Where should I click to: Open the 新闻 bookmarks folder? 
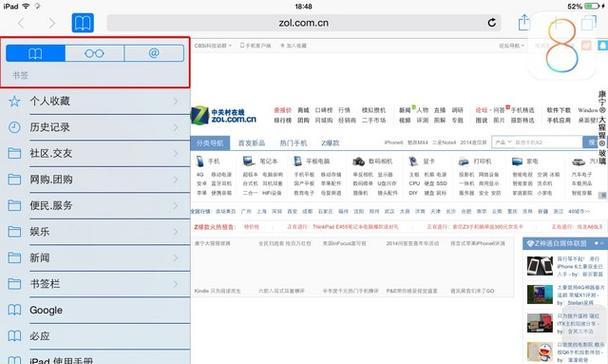point(95,258)
